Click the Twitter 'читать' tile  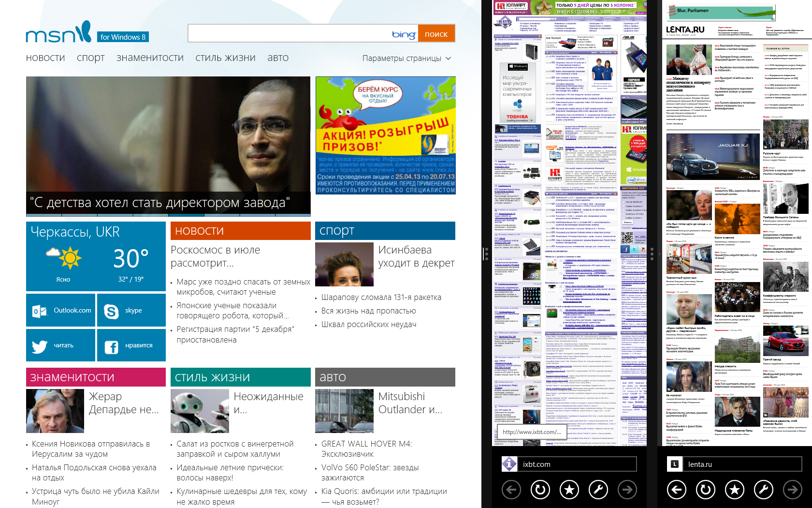point(61,345)
